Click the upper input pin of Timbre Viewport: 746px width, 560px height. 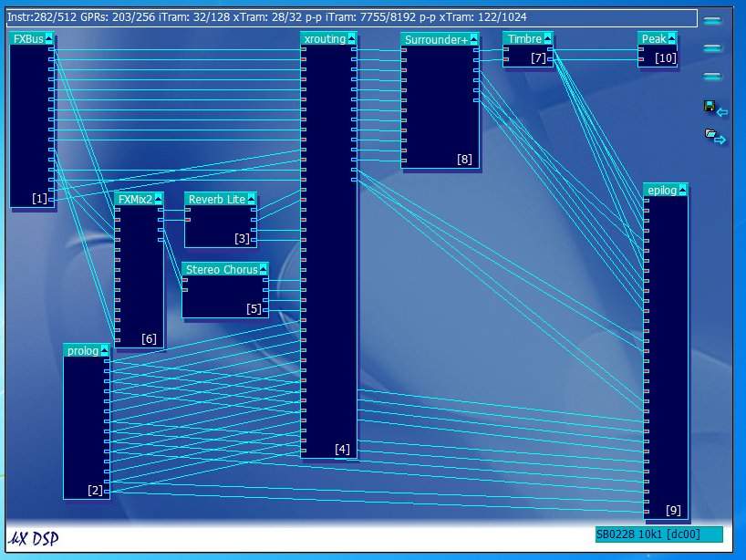(506, 49)
